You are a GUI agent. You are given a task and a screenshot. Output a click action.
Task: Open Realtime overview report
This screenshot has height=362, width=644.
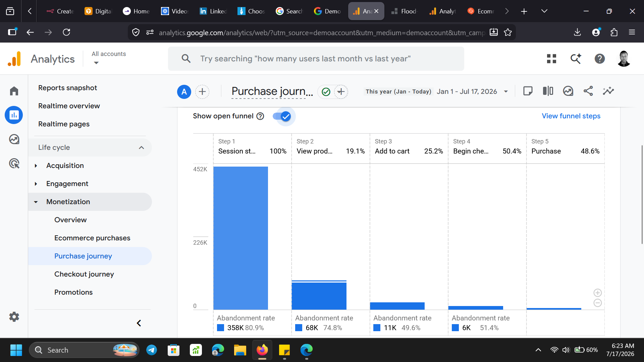[x=69, y=106]
